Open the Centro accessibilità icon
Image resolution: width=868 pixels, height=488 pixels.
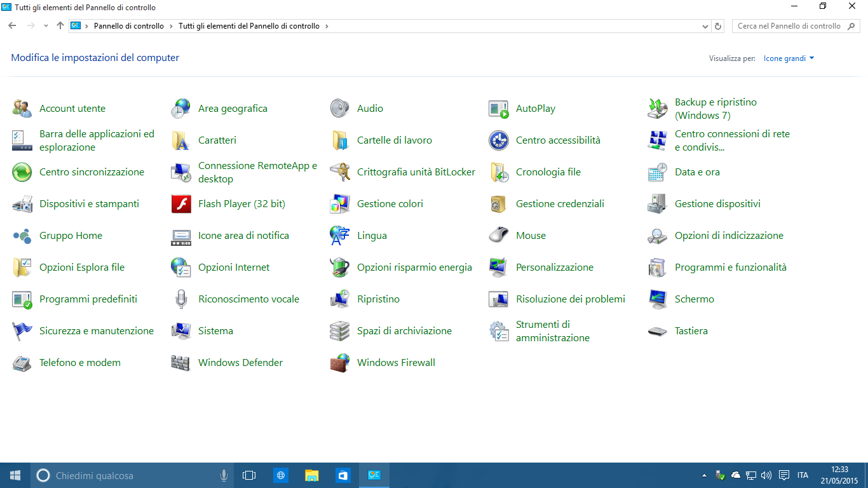point(499,140)
